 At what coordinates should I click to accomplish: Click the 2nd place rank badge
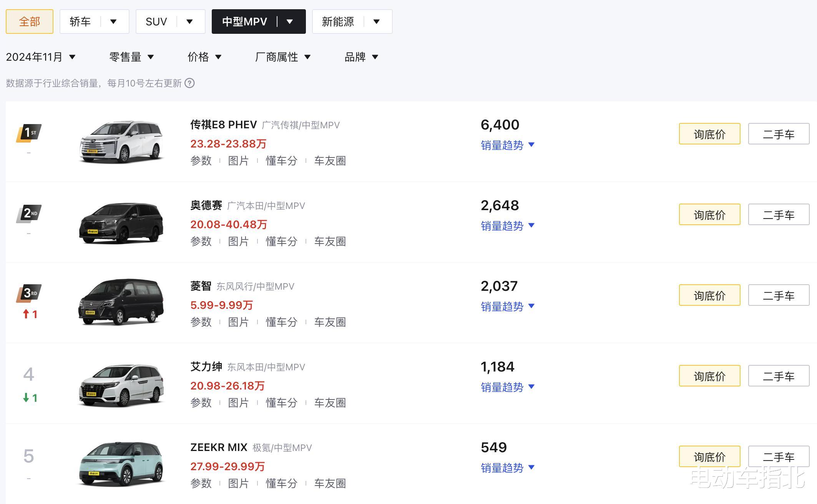coord(29,214)
